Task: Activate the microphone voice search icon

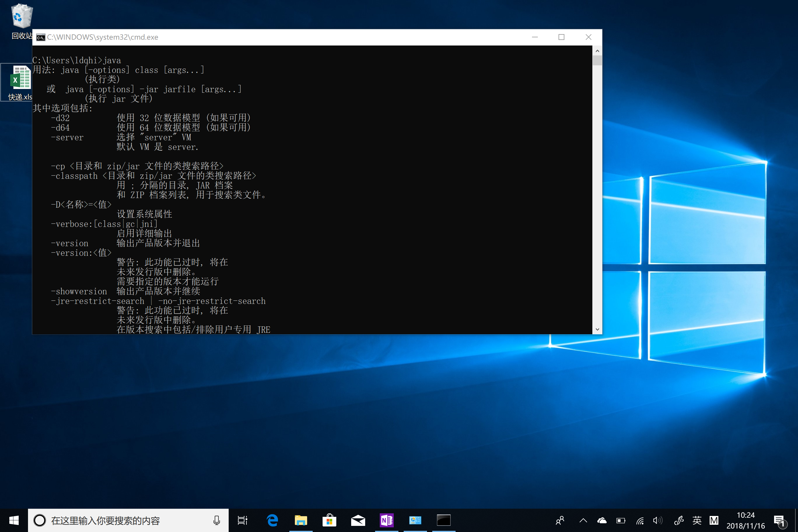Action: (216, 520)
